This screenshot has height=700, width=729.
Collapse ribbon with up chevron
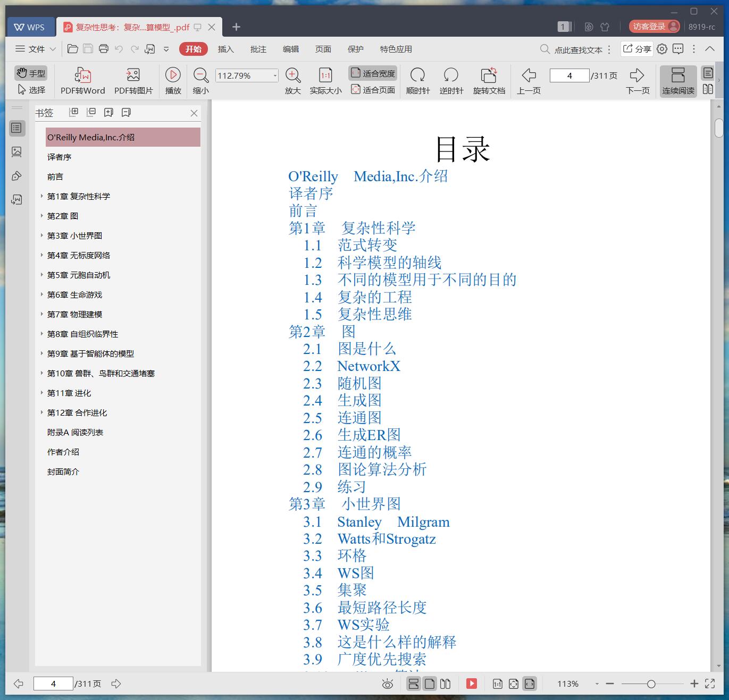709,48
